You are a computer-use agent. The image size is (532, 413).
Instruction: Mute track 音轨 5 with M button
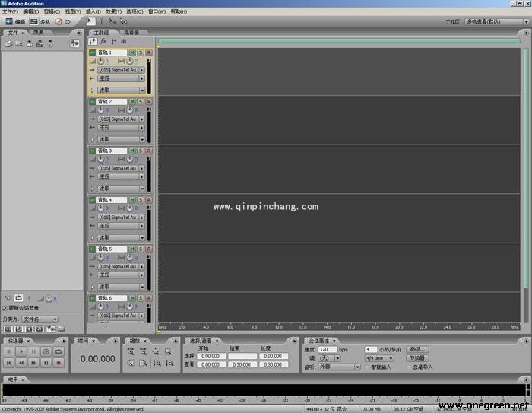pos(132,249)
